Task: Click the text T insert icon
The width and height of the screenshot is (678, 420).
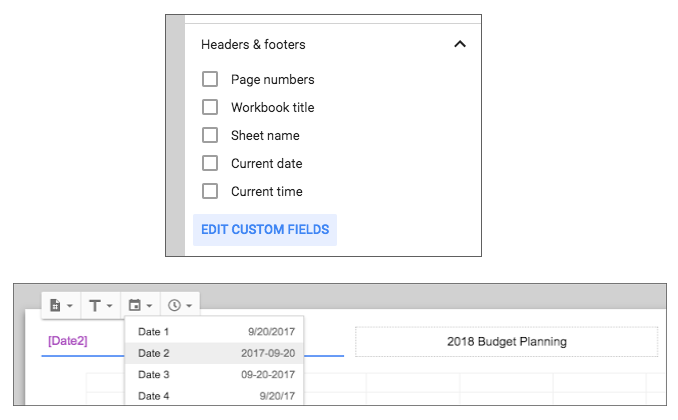Action: pos(95,306)
